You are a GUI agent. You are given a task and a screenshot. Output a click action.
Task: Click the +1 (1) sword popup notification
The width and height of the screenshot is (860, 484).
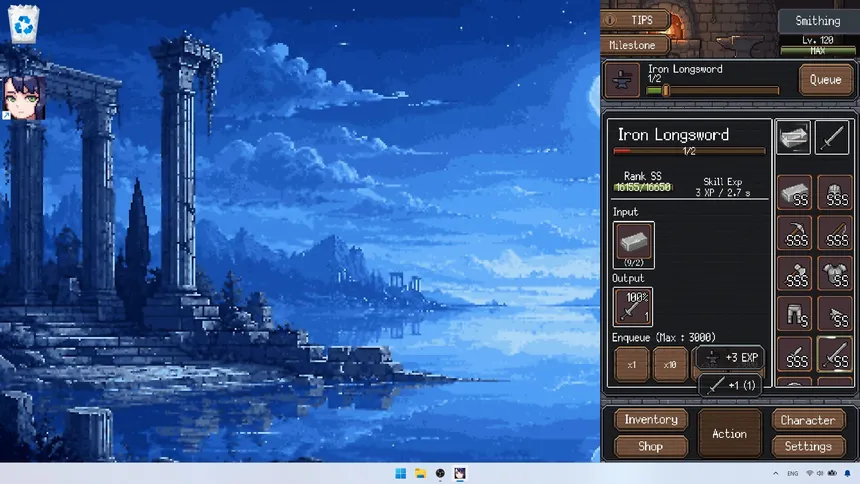[731, 385]
